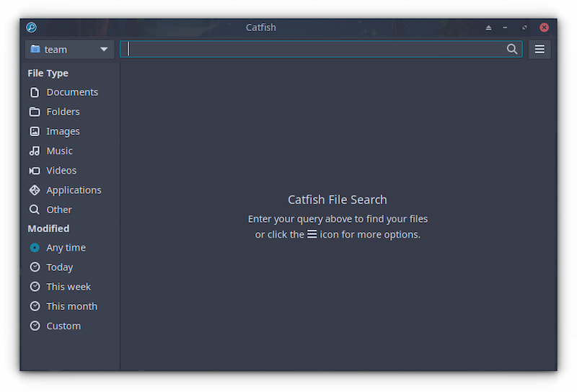
Task: Open the hamburger options menu
Action: pos(539,49)
